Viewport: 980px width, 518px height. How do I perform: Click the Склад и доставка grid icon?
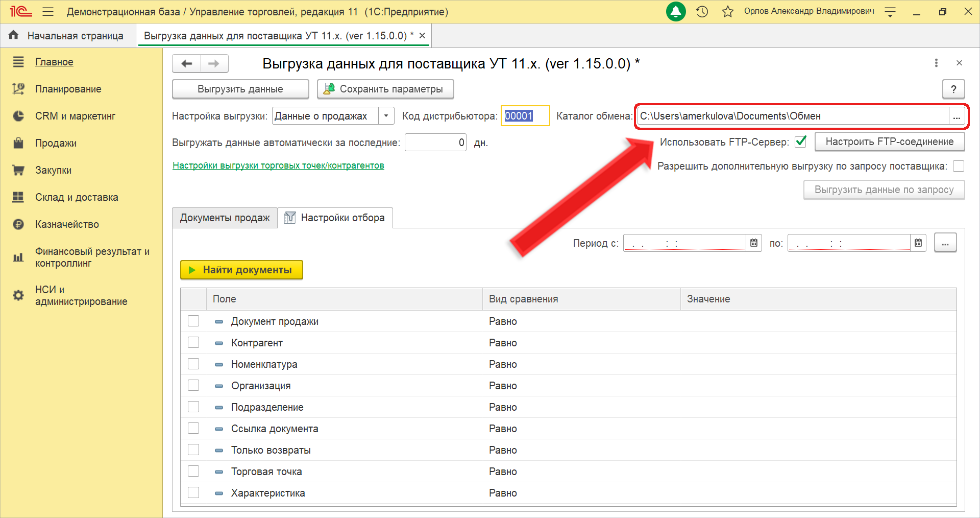[x=18, y=197]
